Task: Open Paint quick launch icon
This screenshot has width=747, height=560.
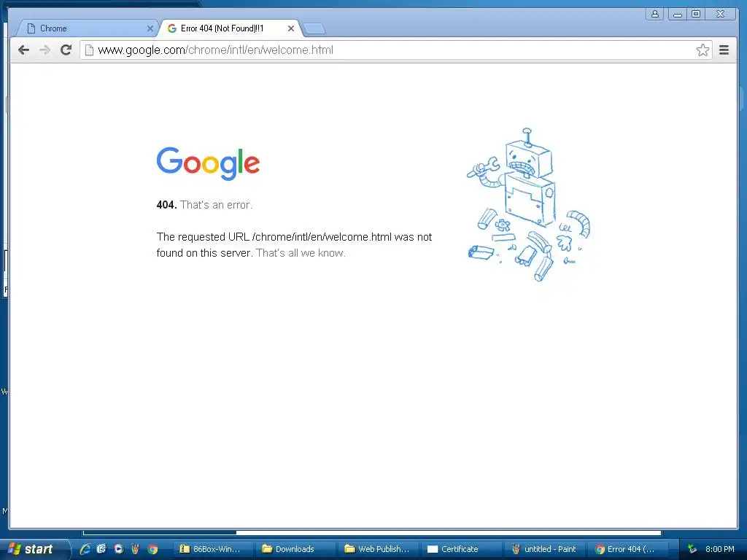Action: pos(135,549)
